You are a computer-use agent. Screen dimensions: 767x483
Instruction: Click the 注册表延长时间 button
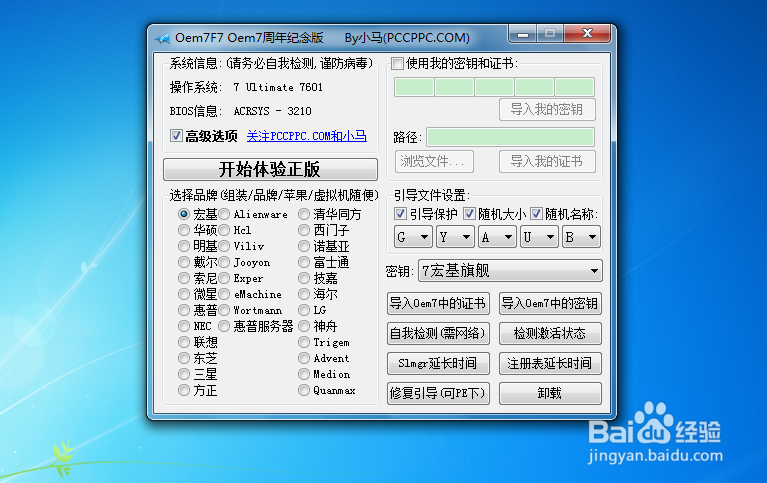point(550,363)
